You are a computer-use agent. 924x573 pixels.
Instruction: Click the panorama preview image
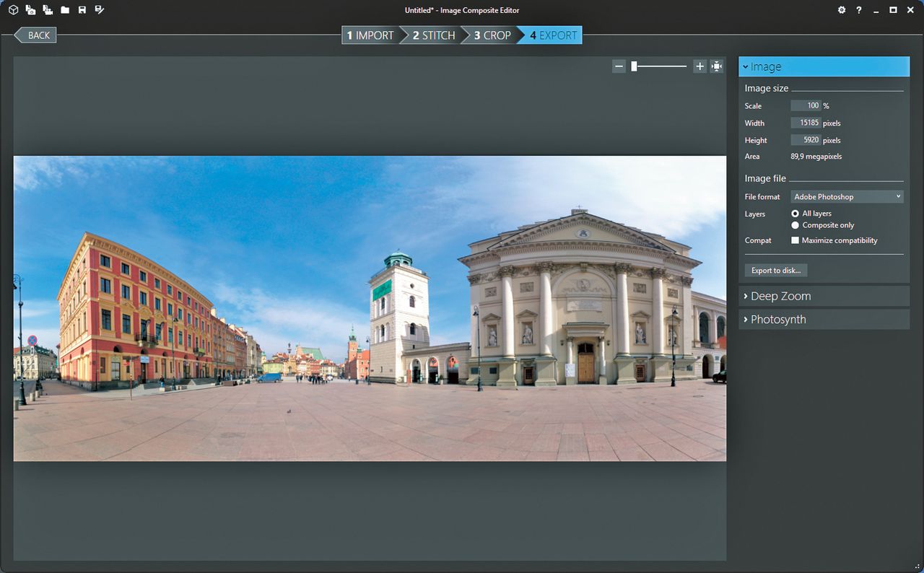tap(370, 308)
